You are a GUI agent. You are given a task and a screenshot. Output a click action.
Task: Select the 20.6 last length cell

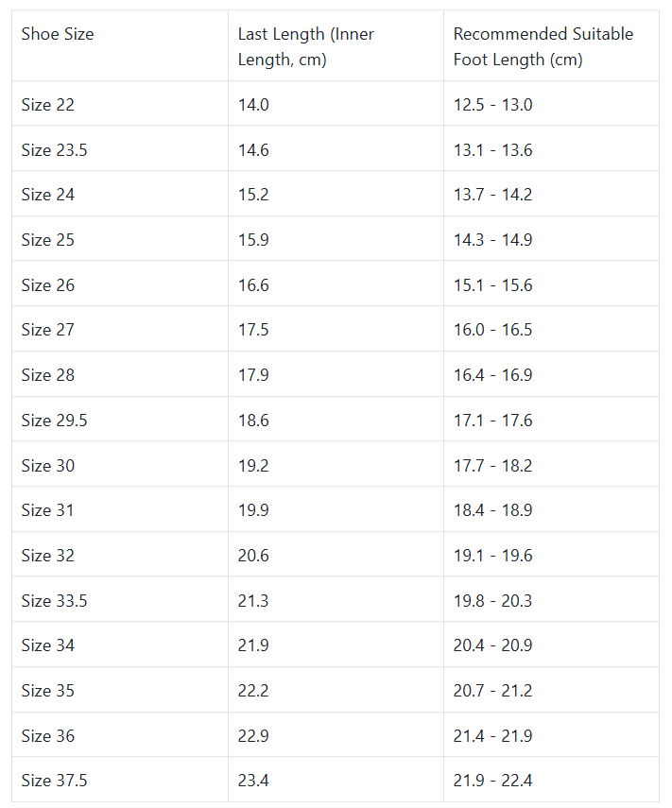click(x=253, y=556)
